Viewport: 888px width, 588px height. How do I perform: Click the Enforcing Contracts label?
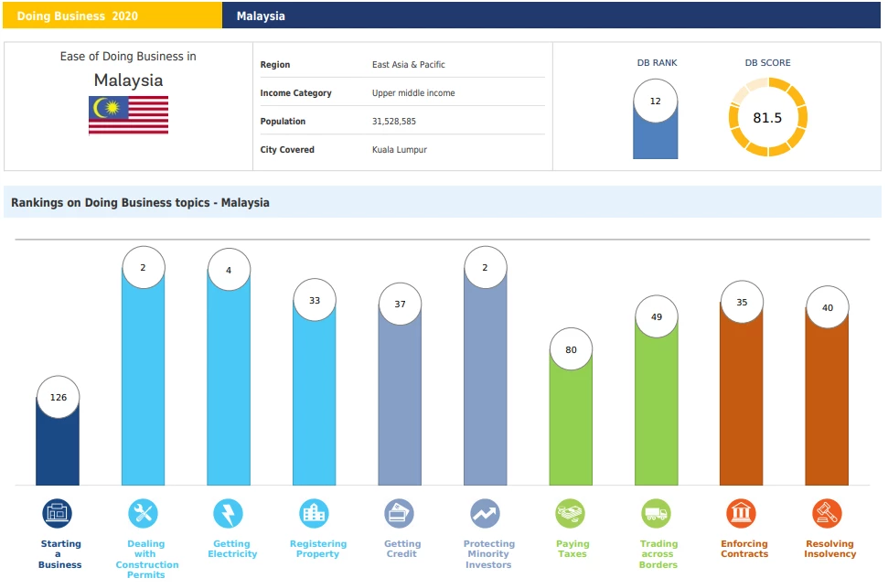click(x=744, y=549)
